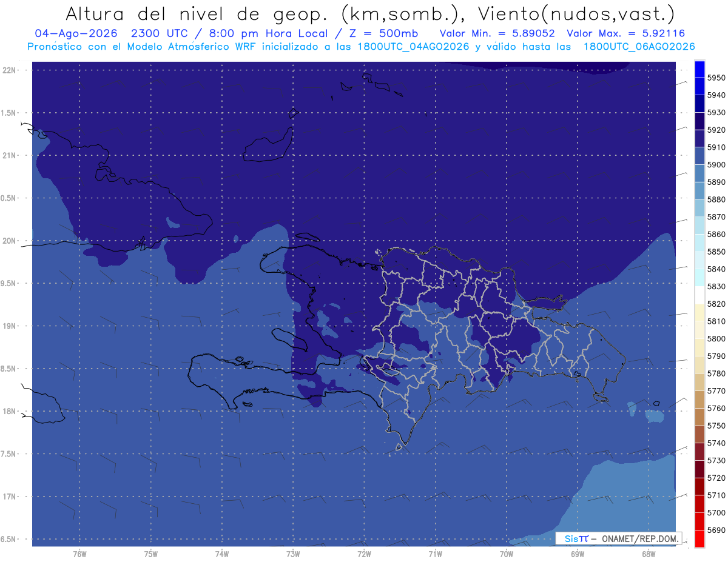Screen dimensions: 728x562
Task: Pick the pale yellow swatch between 5820 and 5810
Action: tap(699, 312)
